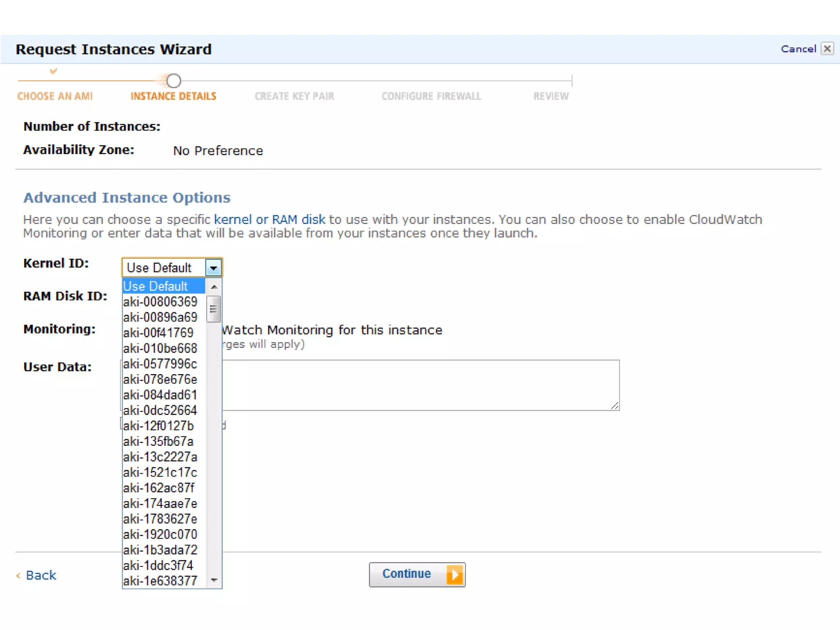Select aki-00806369 from kernel list
Image resolution: width=840 pixels, height=630 pixels.
click(160, 302)
